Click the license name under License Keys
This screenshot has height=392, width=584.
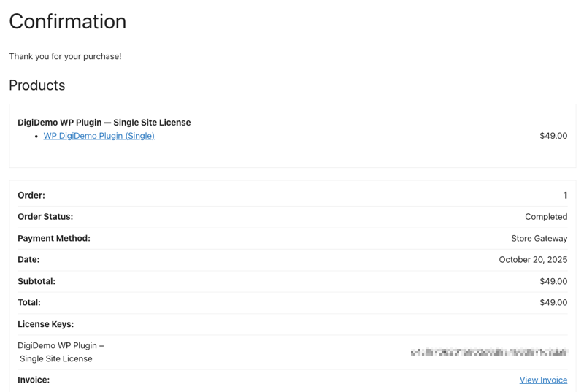tap(61, 352)
